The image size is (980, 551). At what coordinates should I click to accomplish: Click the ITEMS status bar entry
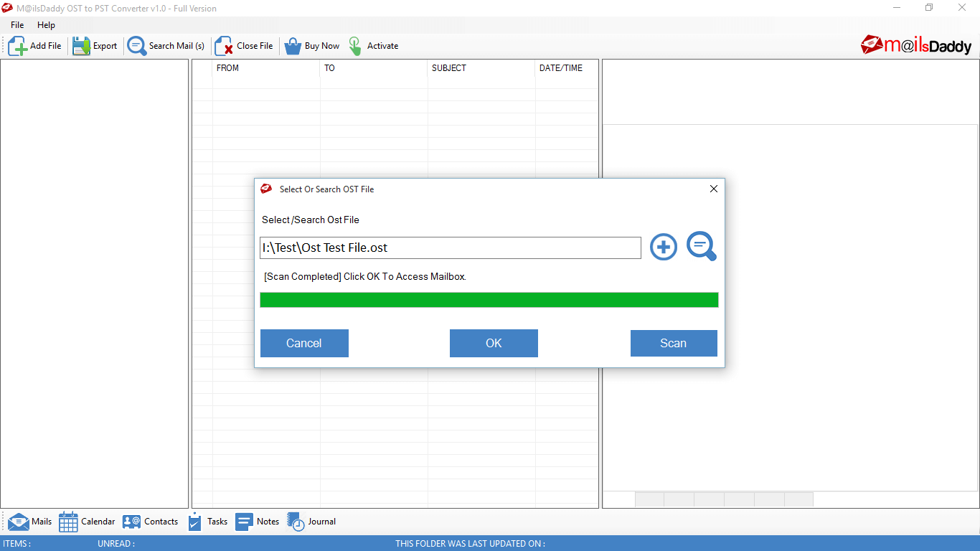(x=17, y=544)
